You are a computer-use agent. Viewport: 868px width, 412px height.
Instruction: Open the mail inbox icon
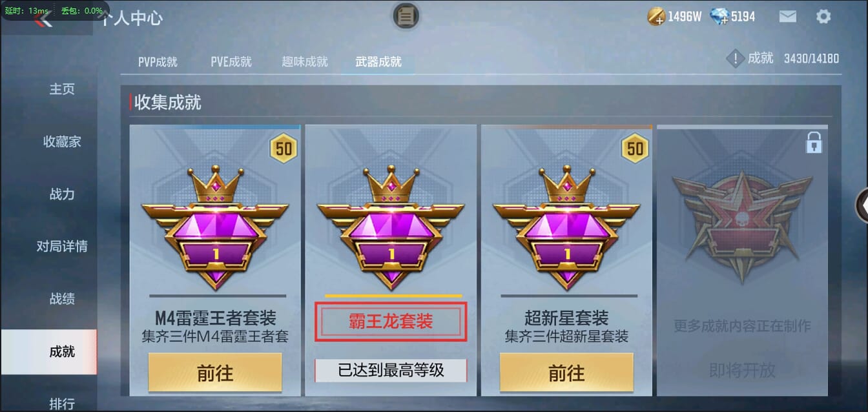[x=788, y=17]
